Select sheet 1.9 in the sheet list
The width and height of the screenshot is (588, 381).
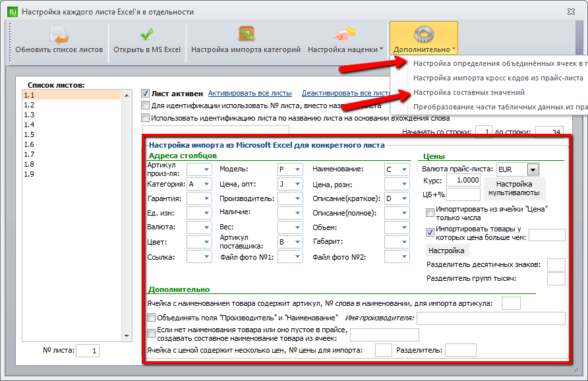tap(71, 174)
